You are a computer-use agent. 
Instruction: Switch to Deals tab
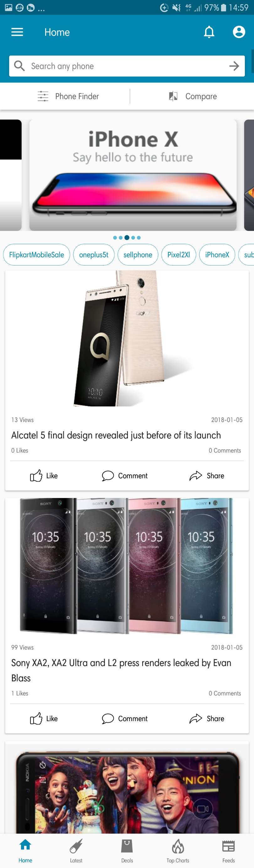[x=127, y=851]
